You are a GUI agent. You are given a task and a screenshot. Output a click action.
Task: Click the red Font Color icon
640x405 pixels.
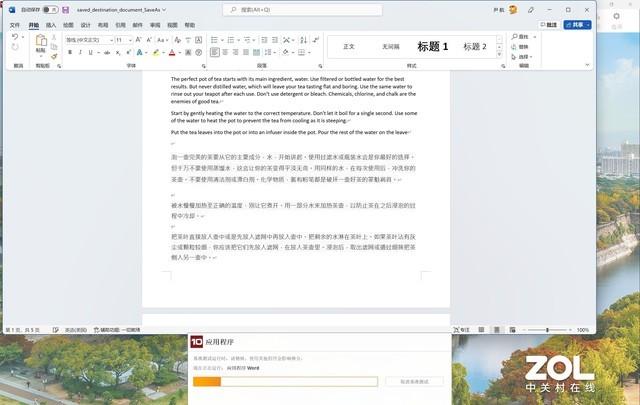pyautogui.click(x=172, y=52)
